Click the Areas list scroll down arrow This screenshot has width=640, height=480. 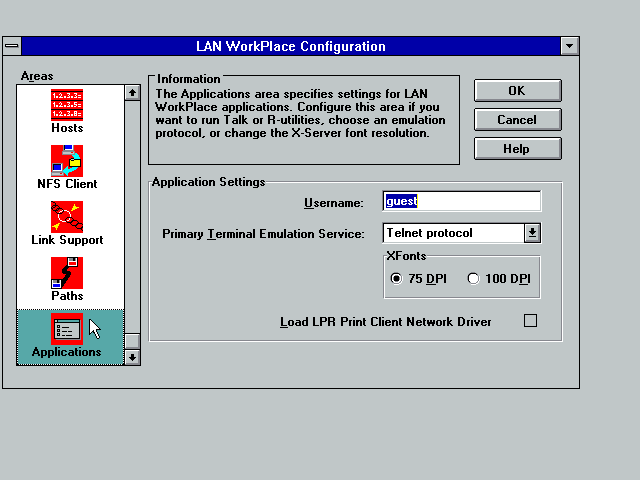(132, 358)
